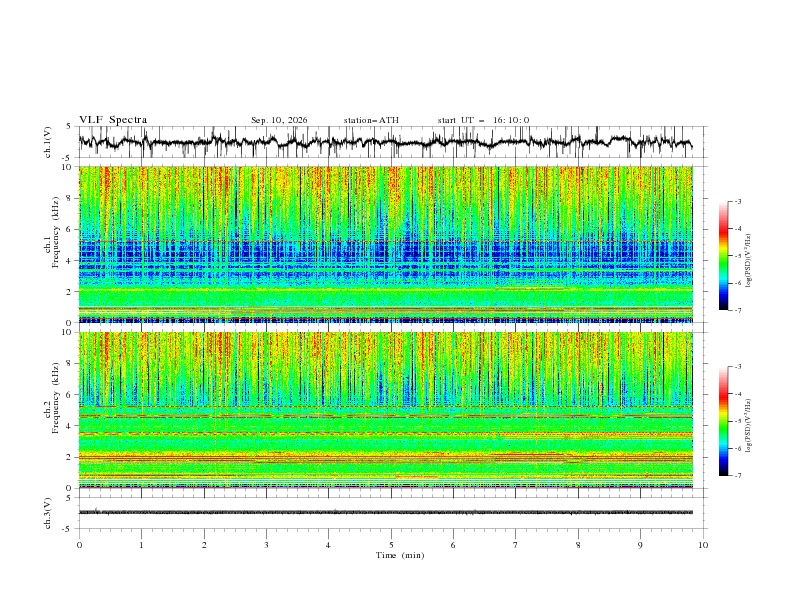Click the ch.1 spectrogram panel
792x612 pixels.
pos(385,244)
